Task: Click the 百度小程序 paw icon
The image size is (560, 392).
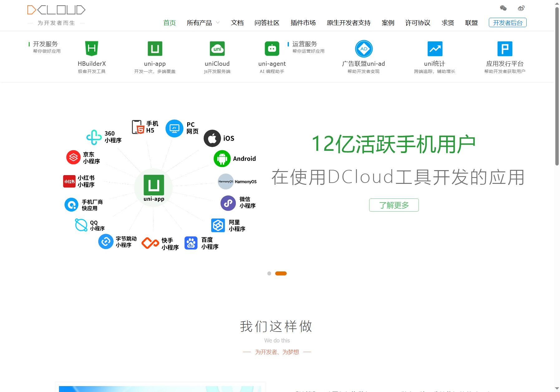Action: point(191,243)
